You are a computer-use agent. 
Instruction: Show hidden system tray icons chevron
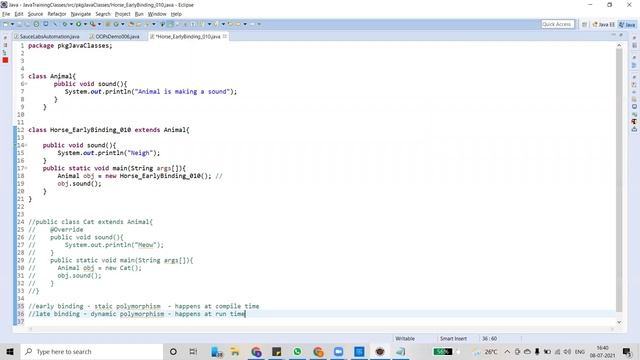click(x=507, y=351)
